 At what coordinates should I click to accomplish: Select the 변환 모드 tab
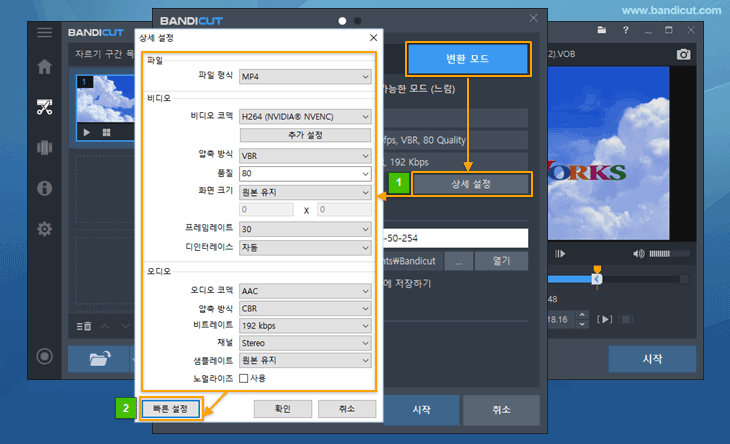[x=468, y=59]
